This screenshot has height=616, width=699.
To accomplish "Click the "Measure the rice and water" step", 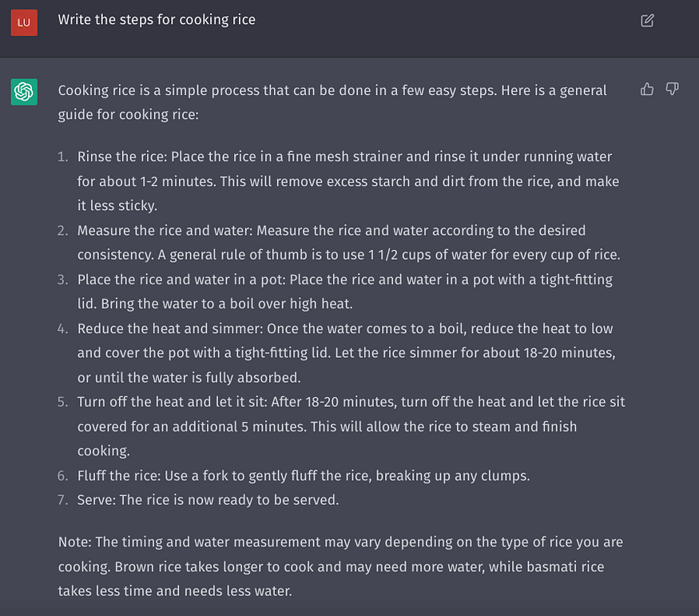I will pos(165,230).
